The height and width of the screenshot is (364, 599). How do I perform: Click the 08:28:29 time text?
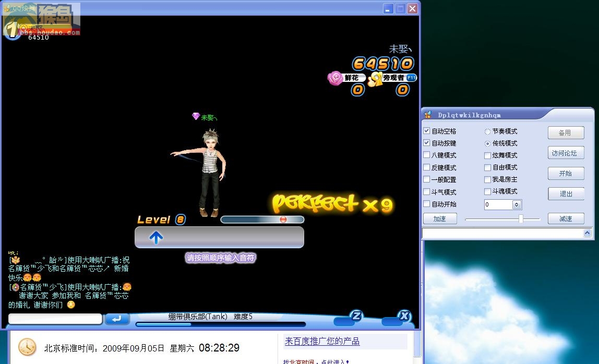pyautogui.click(x=219, y=348)
